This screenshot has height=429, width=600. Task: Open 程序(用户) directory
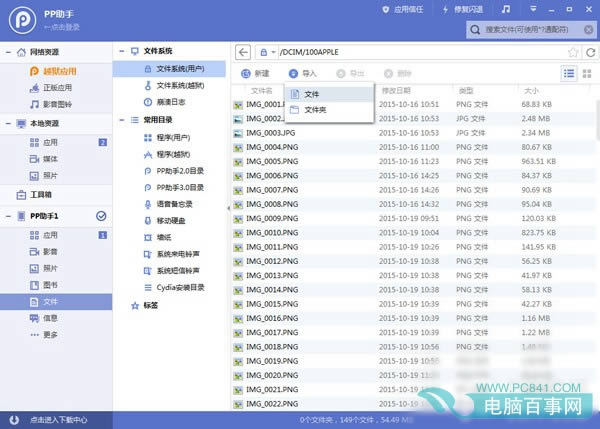167,137
